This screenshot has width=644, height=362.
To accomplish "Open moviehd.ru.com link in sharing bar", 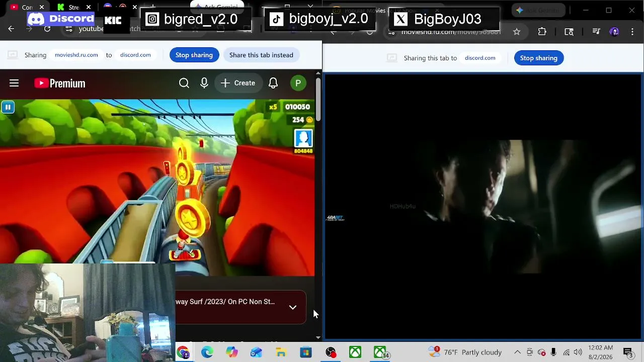I will click(76, 55).
